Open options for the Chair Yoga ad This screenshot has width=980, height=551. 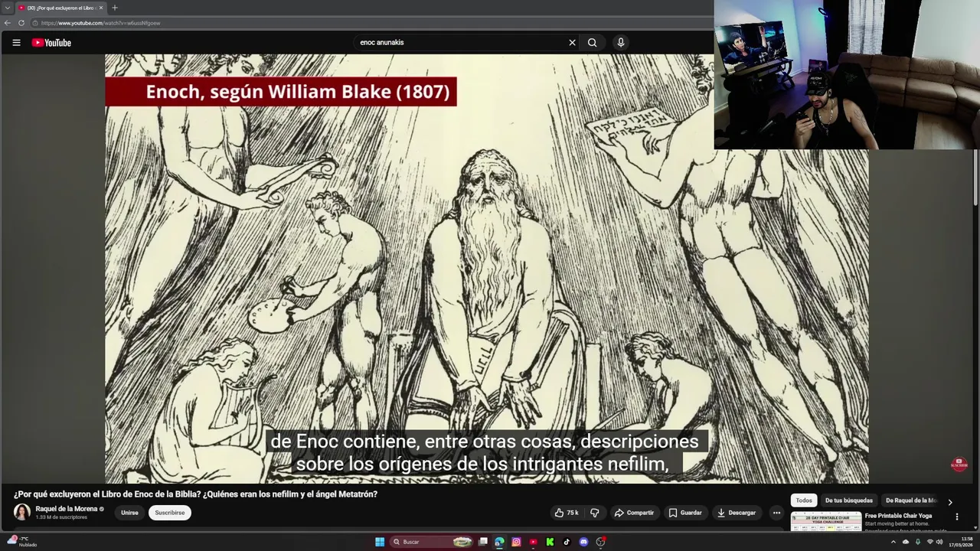(956, 517)
